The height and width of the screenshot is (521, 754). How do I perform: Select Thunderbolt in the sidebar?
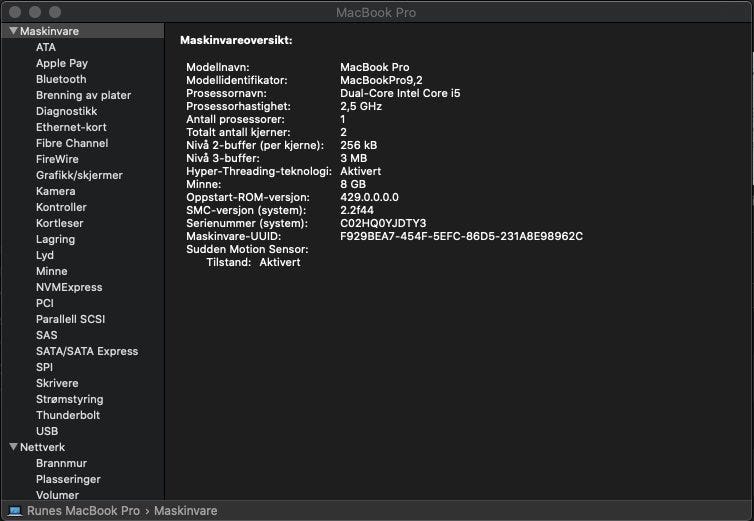click(68, 415)
